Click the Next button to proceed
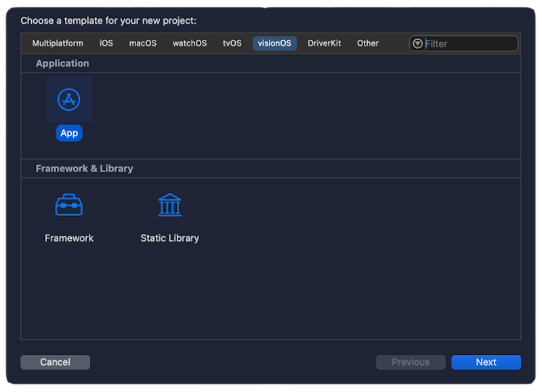Viewport: 542px width, 392px height. click(486, 362)
